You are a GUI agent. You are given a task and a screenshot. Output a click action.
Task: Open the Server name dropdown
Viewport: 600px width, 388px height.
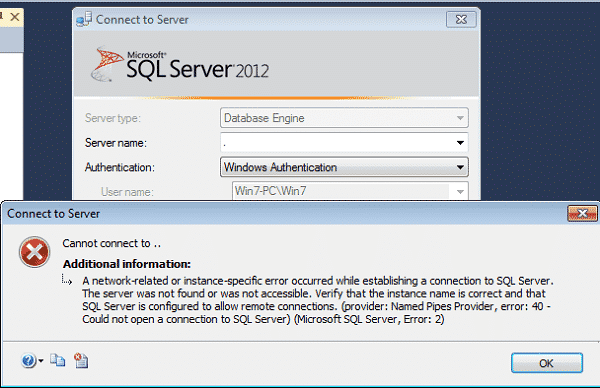point(460,143)
